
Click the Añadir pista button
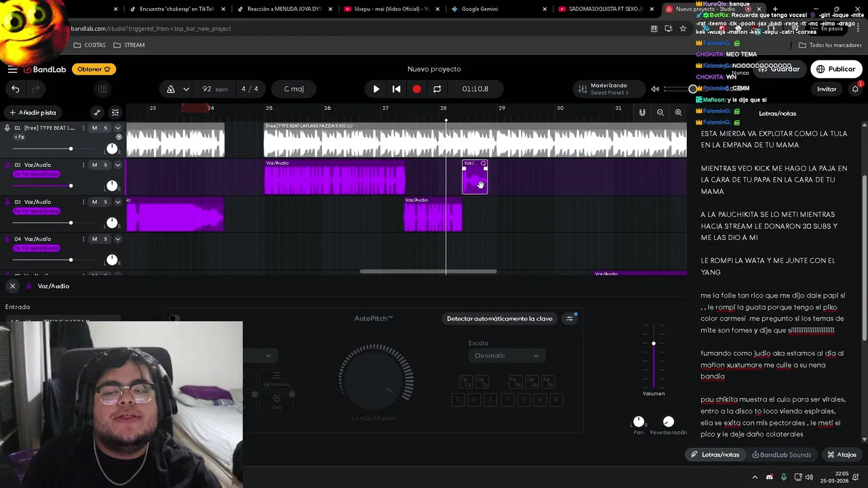33,113
